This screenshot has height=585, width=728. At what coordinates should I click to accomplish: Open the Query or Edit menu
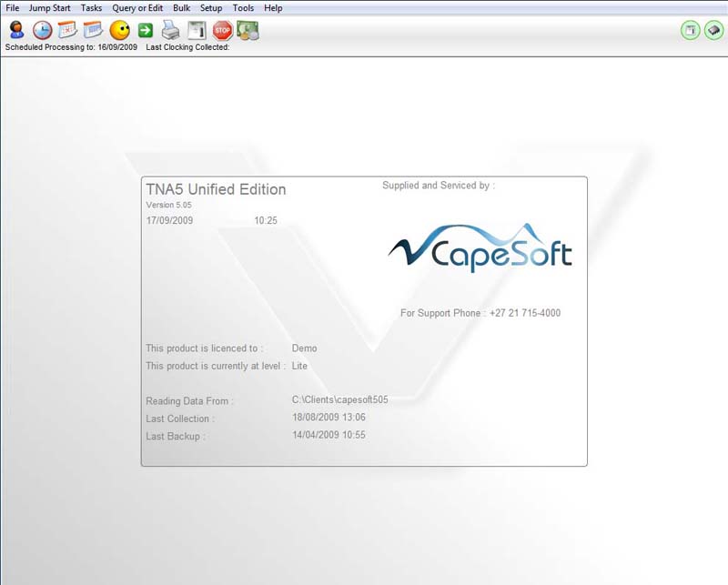coord(136,8)
